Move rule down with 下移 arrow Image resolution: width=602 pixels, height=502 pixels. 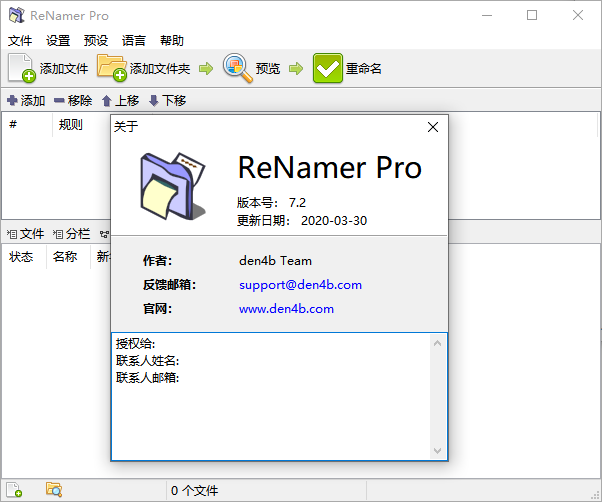pyautogui.click(x=154, y=101)
